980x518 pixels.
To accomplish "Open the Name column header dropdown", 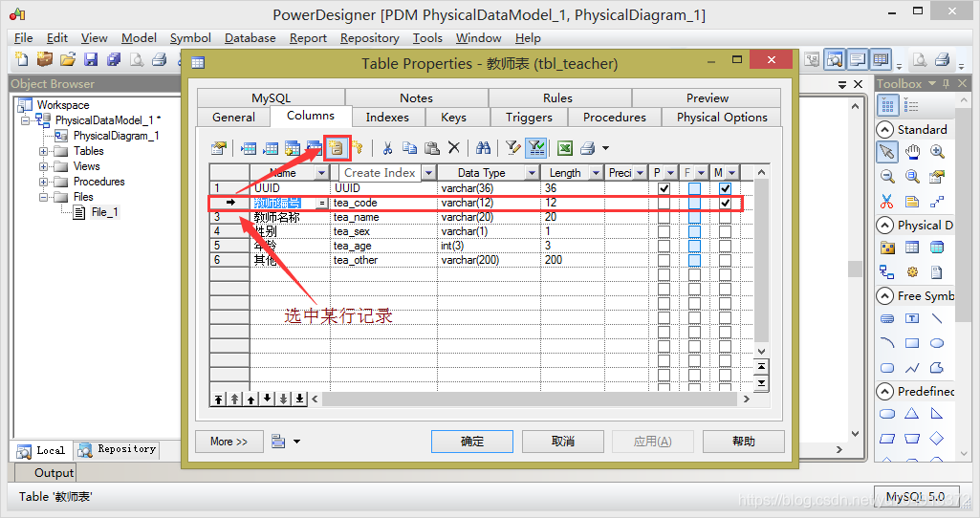I will (x=322, y=172).
